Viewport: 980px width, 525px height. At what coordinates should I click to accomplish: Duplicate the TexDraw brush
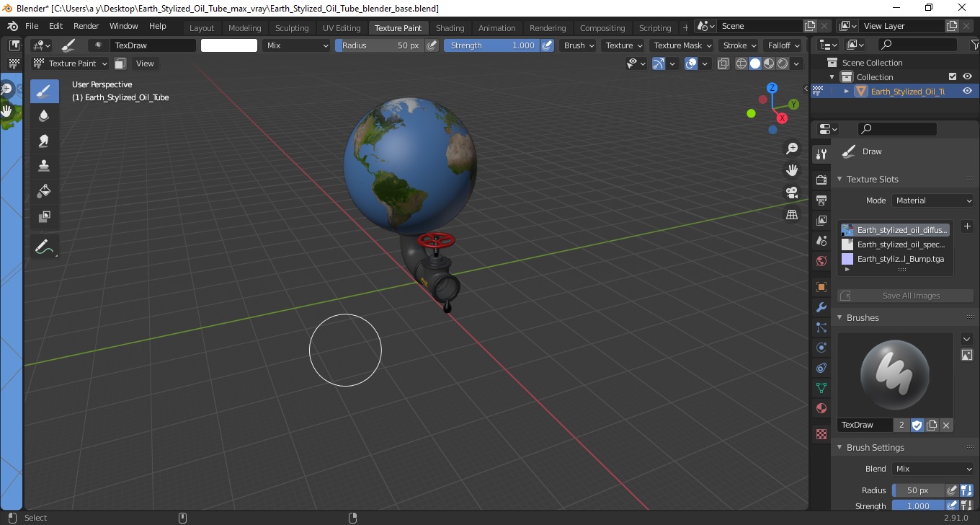pyautogui.click(x=932, y=425)
